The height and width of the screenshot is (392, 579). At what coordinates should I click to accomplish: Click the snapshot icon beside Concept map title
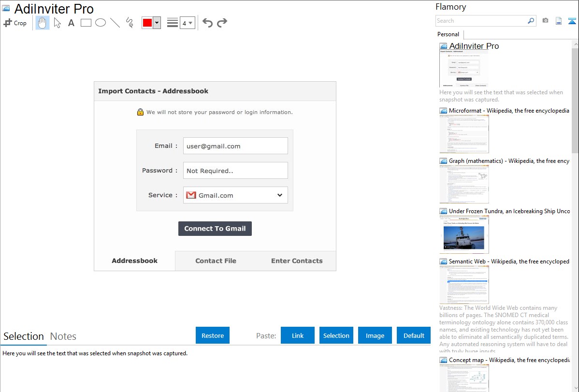tap(443, 360)
